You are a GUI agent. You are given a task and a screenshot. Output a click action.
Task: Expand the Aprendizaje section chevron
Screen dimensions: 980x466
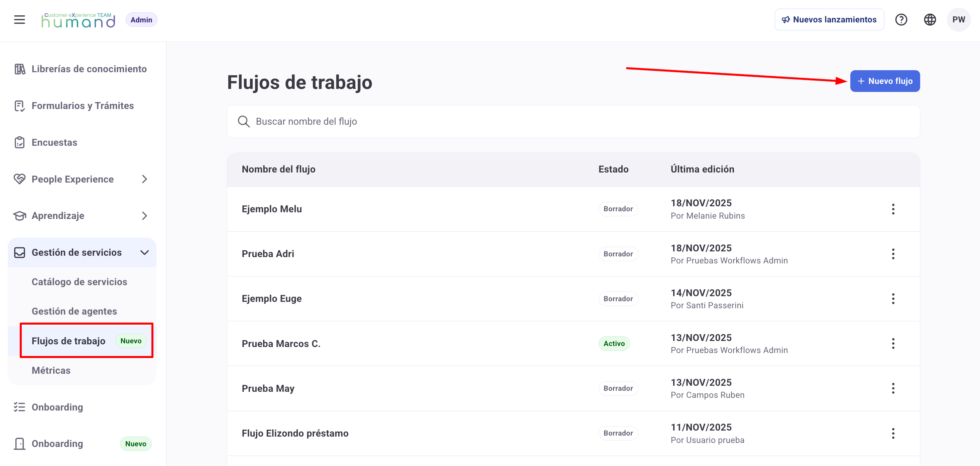144,216
